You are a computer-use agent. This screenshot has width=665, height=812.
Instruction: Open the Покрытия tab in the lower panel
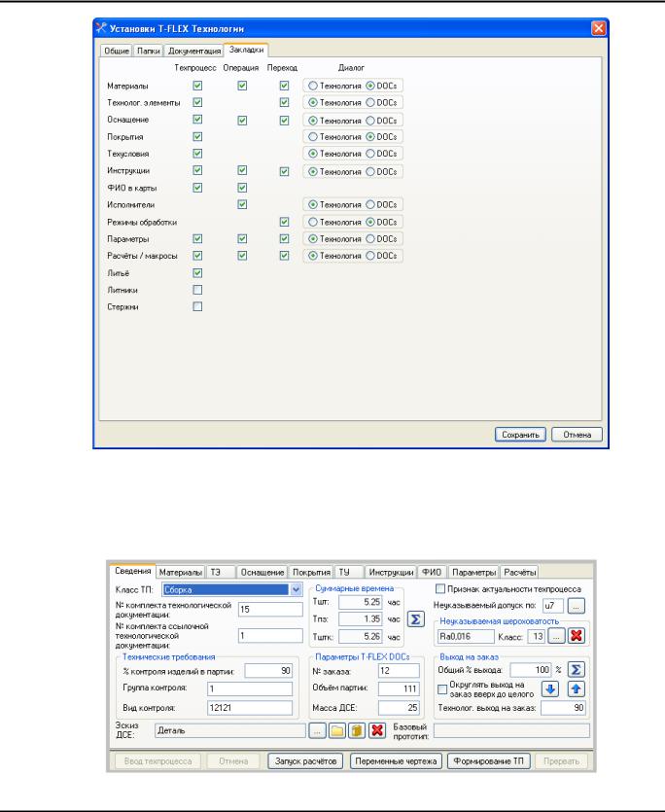(311, 572)
